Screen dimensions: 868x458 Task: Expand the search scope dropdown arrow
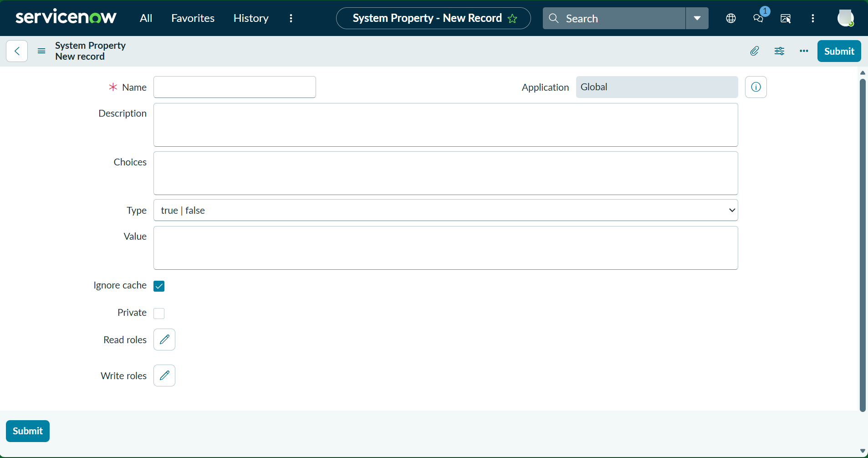pos(697,18)
